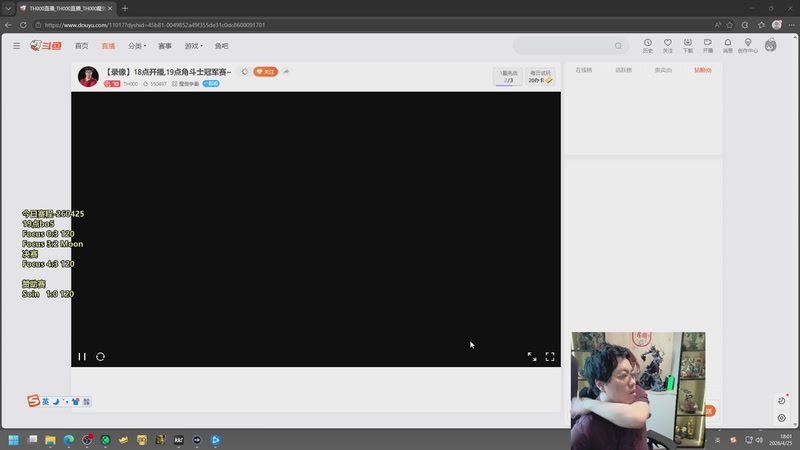Viewport: 800px width, 450px height.
Task: Click the site search input field
Action: 564,46
